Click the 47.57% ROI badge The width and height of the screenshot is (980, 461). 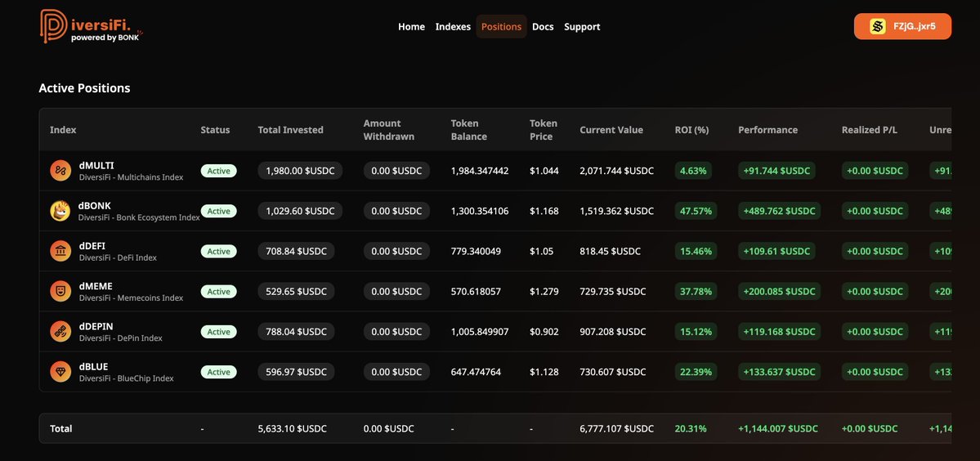click(696, 211)
